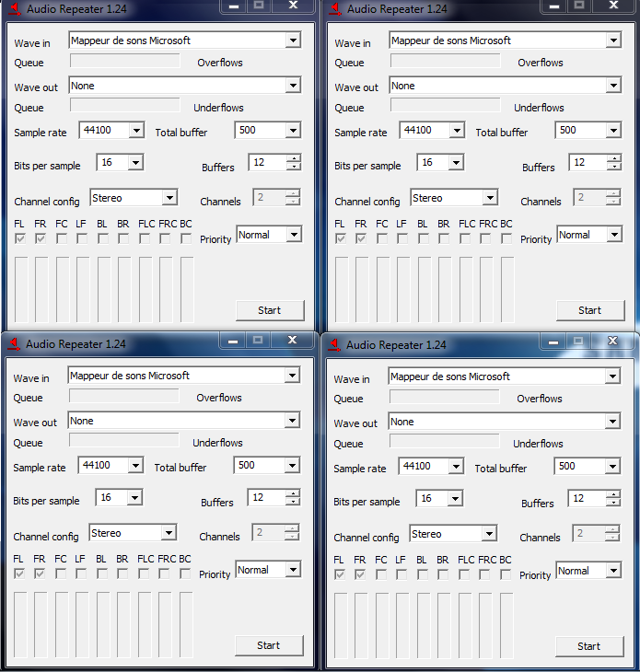Click the Buffers value field in bottom-left window
The height and width of the screenshot is (672, 640).
click(x=266, y=498)
